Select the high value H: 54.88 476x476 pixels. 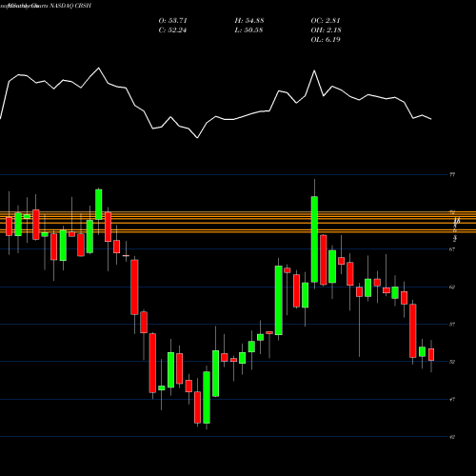pos(249,21)
